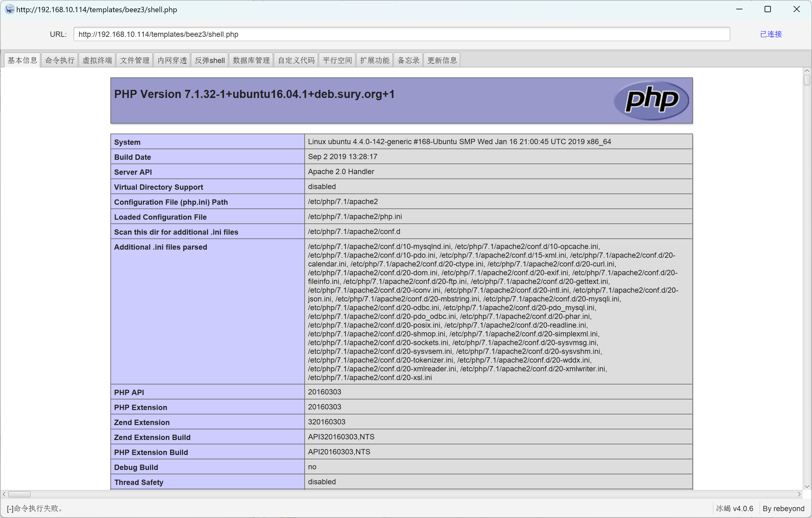Close the shell.php window
The height and width of the screenshot is (518, 812).
[x=796, y=9]
